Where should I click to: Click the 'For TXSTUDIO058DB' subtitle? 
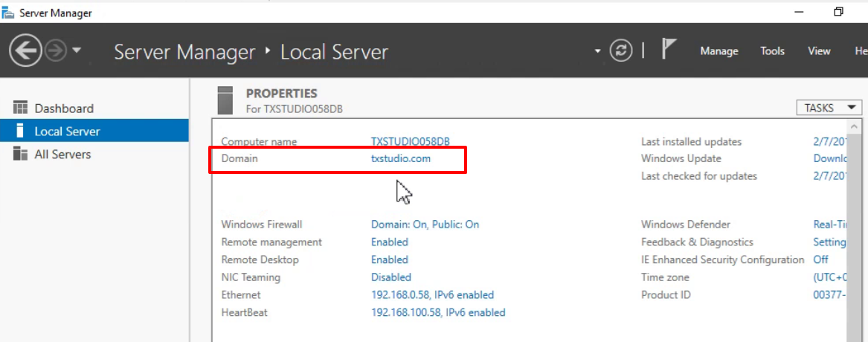pyautogui.click(x=295, y=109)
